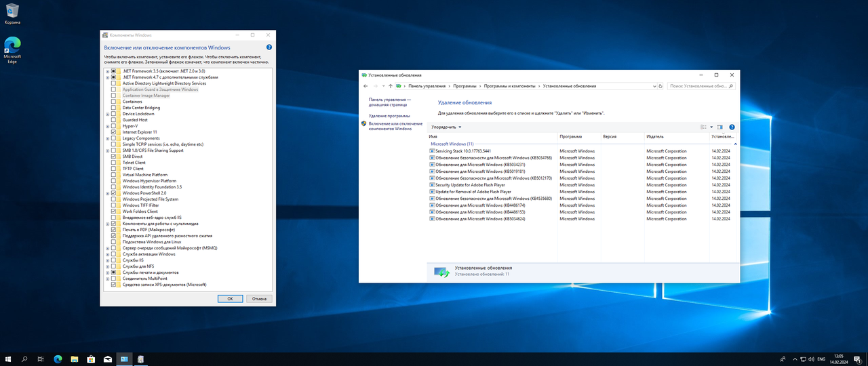Click the search box in Installed Updates

pos(701,86)
